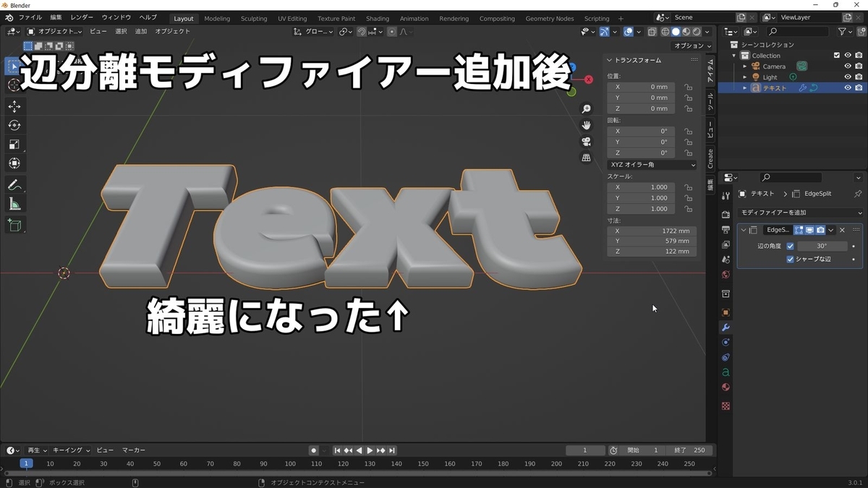Click the camera view icon in the viewport
This screenshot has width=868, height=488.
click(x=586, y=142)
